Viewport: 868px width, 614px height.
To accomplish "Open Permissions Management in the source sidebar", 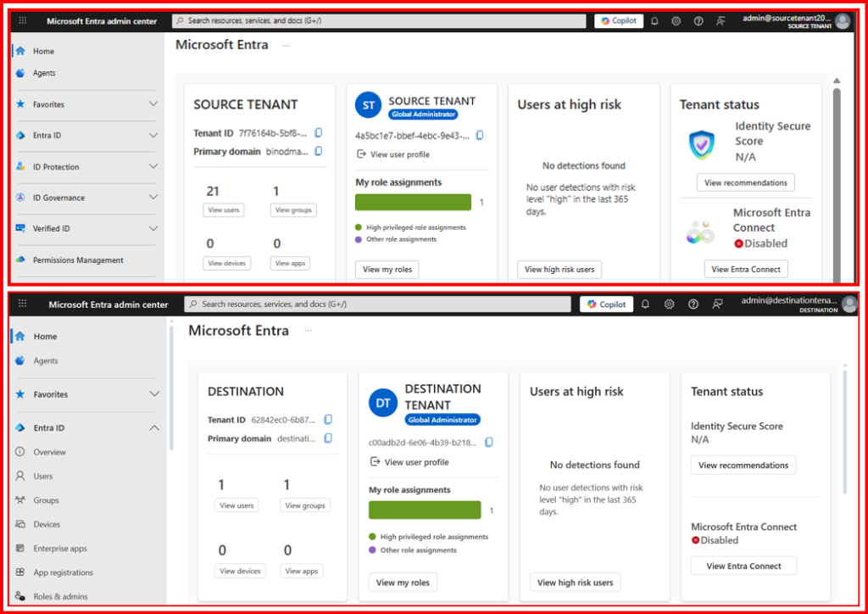I will [78, 260].
